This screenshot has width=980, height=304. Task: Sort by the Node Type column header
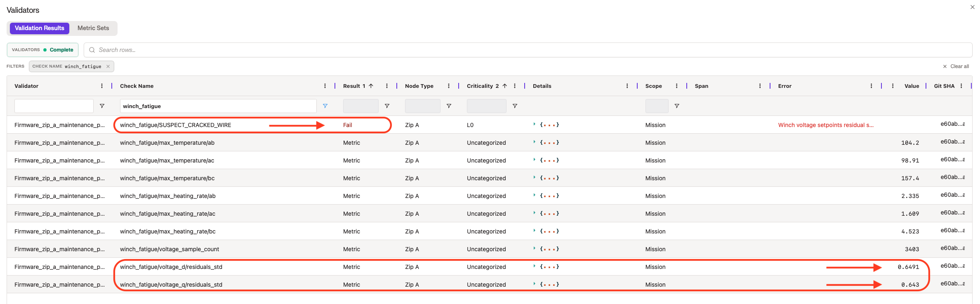(x=419, y=86)
